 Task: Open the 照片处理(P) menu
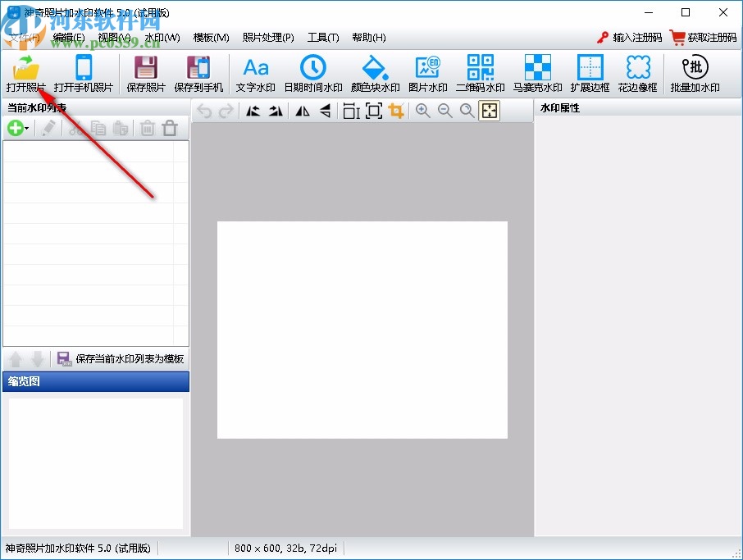(x=268, y=38)
